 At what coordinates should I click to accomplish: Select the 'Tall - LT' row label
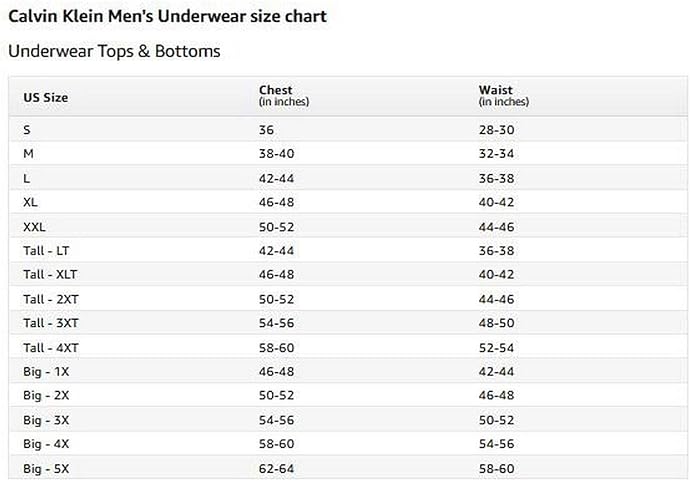tap(46, 250)
